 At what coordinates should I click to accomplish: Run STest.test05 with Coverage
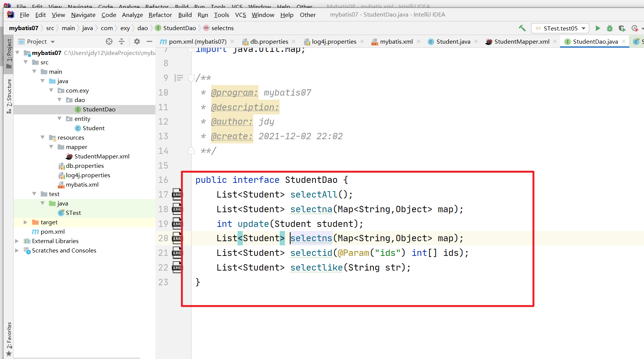tap(622, 28)
